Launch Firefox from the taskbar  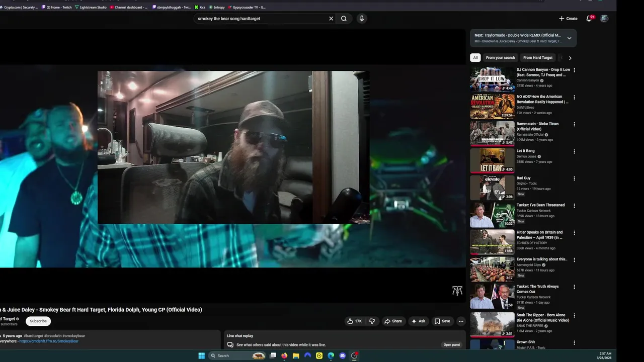(x=284, y=355)
